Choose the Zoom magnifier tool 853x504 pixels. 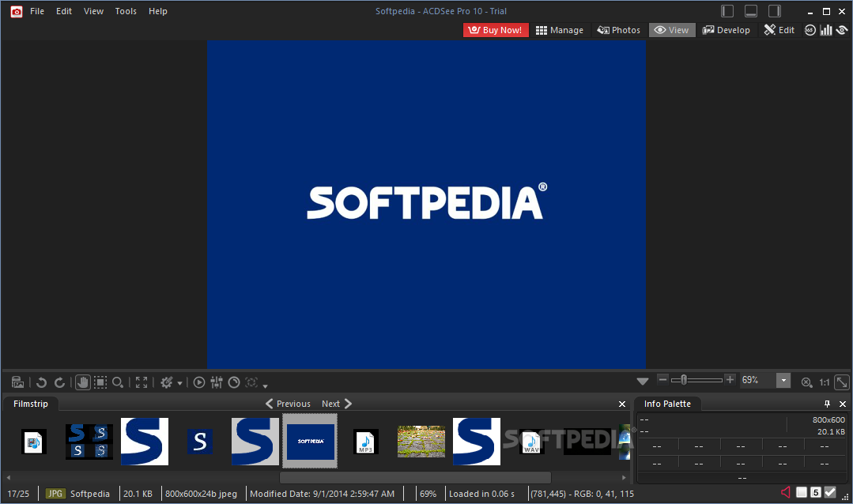click(x=118, y=383)
